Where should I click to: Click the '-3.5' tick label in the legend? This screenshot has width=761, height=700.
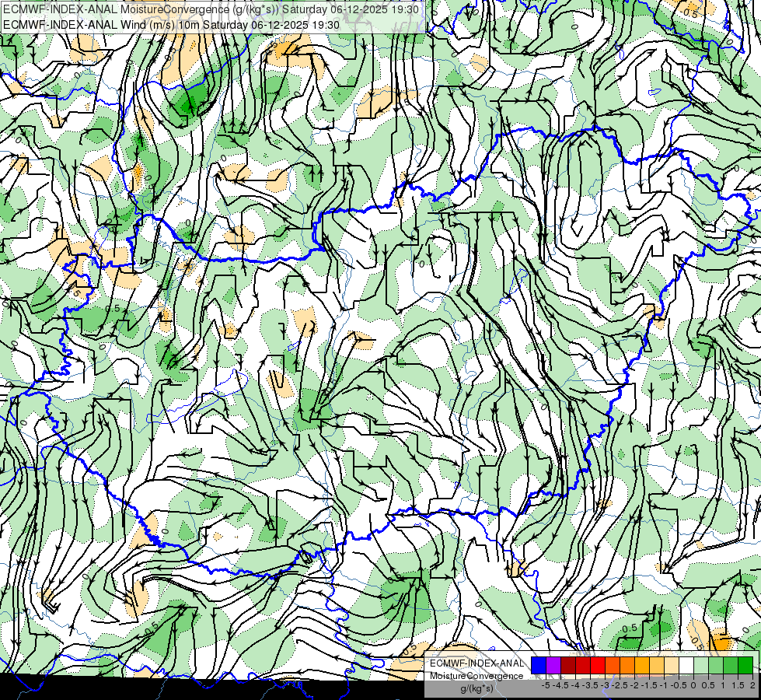[x=590, y=685]
